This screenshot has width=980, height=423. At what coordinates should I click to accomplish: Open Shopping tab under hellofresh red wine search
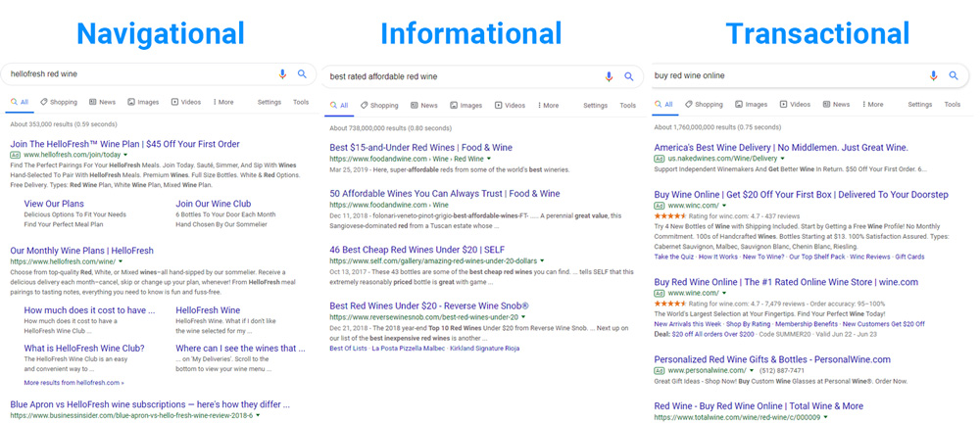(x=59, y=102)
